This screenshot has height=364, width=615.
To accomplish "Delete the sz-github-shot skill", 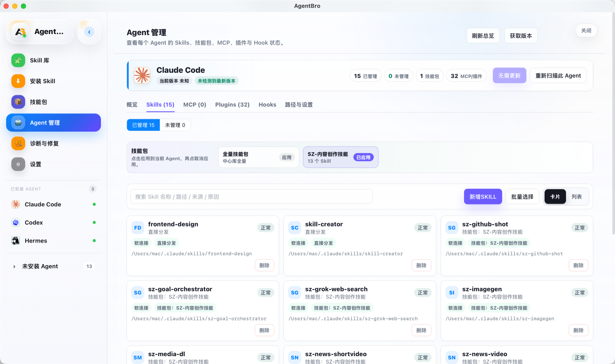I will point(578,265).
